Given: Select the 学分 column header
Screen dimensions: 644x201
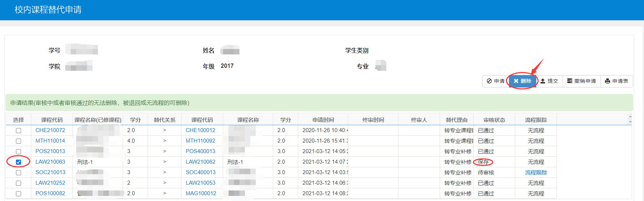Looking at the screenshot, I should [135, 120].
